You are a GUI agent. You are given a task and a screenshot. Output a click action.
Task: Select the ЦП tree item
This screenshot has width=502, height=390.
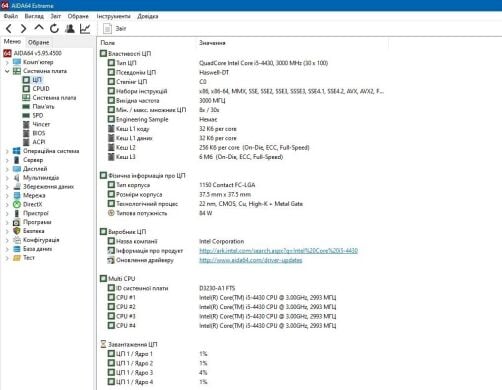32,80
